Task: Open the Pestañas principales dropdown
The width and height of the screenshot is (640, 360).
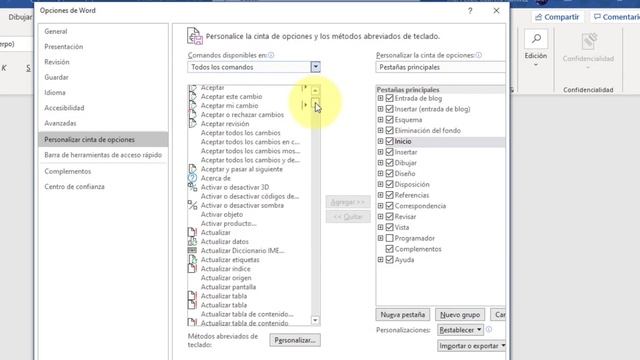Action: (x=440, y=67)
